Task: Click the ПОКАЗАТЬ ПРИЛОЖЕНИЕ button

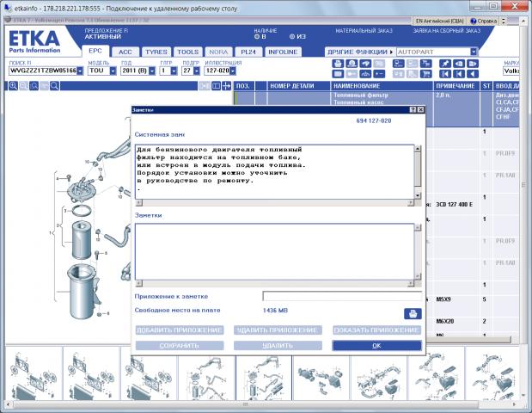Action: click(376, 330)
